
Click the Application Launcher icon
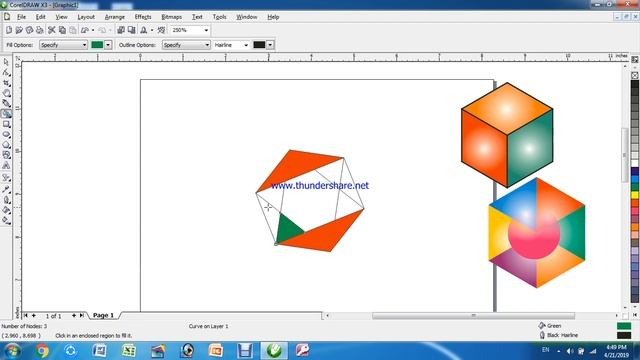click(x=143, y=30)
